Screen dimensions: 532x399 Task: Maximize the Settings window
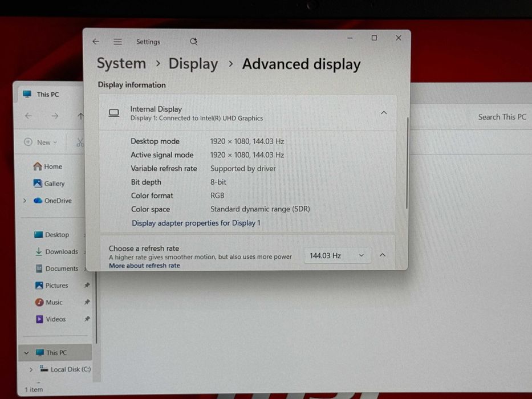[x=374, y=38]
